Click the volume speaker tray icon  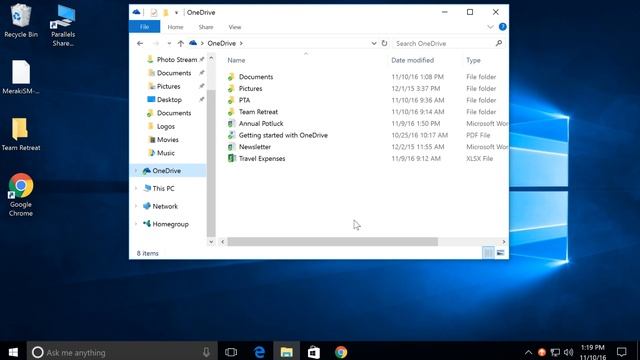(569, 352)
